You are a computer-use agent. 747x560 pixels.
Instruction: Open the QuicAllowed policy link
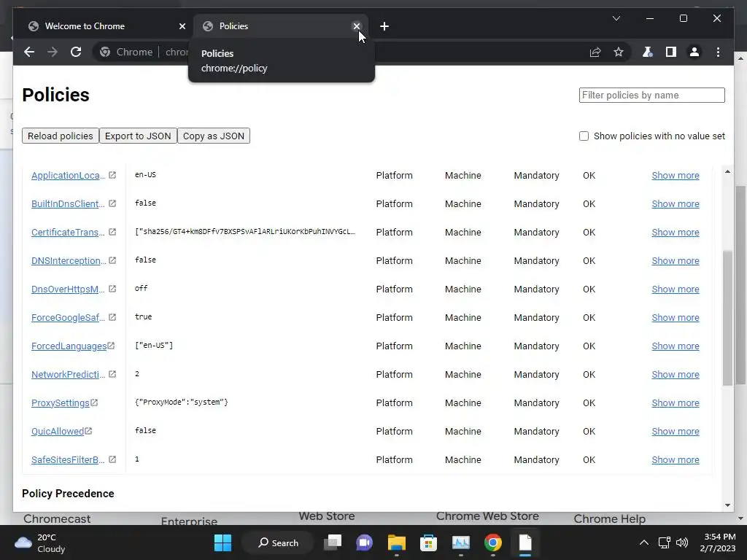(58, 432)
